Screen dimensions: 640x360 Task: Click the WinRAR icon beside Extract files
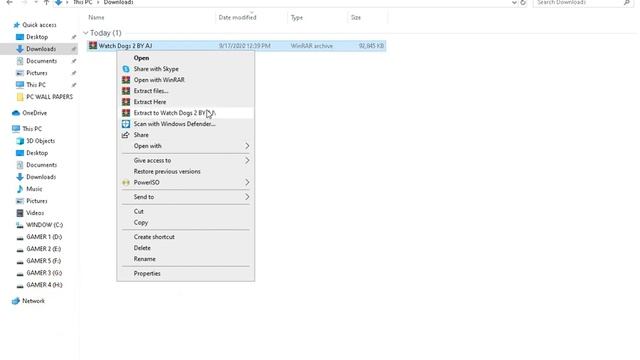coord(126,91)
